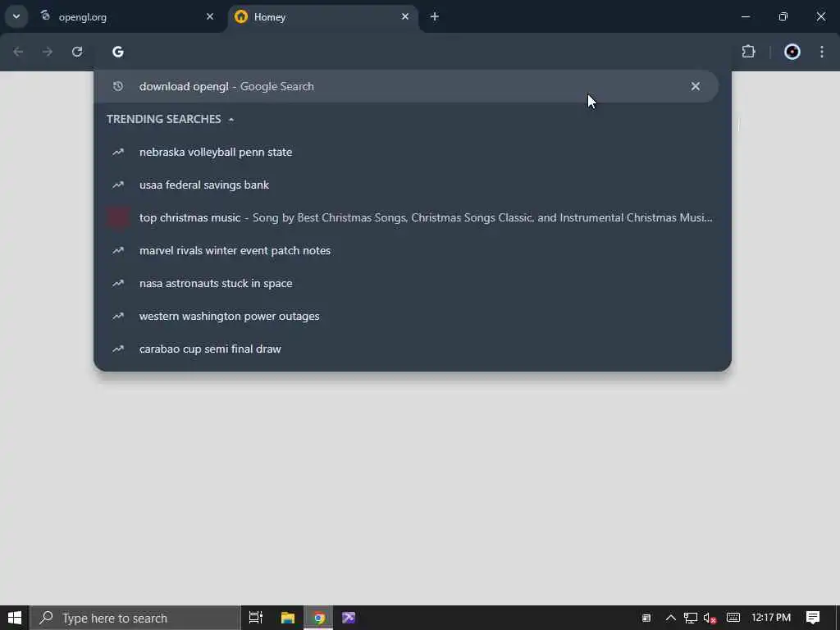
Task: Click trending icon beside nasa astronauts
Action: click(x=118, y=283)
